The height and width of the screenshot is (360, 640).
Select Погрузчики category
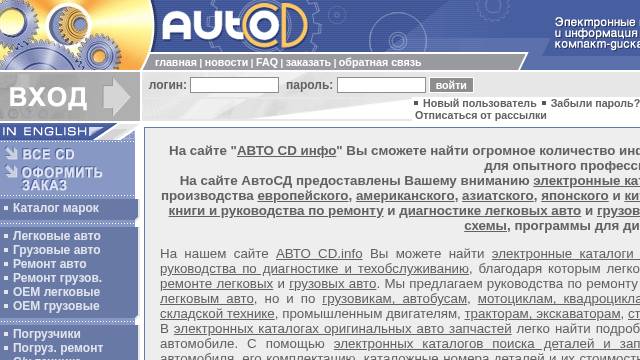[x=47, y=334]
